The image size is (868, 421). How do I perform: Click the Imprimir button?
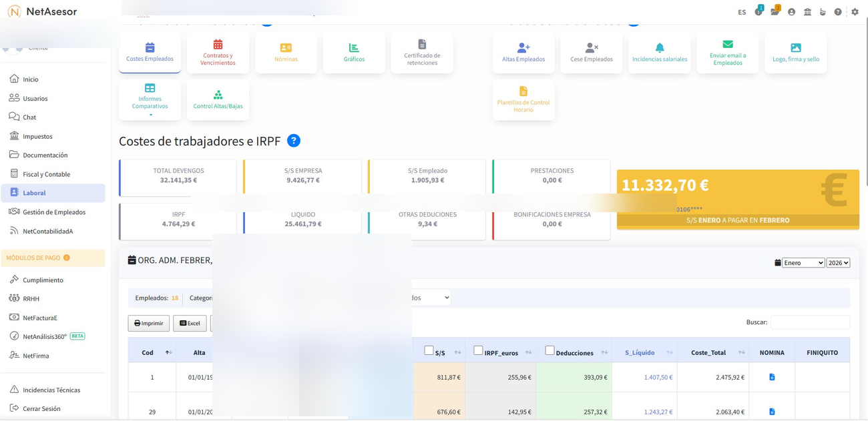(x=148, y=324)
